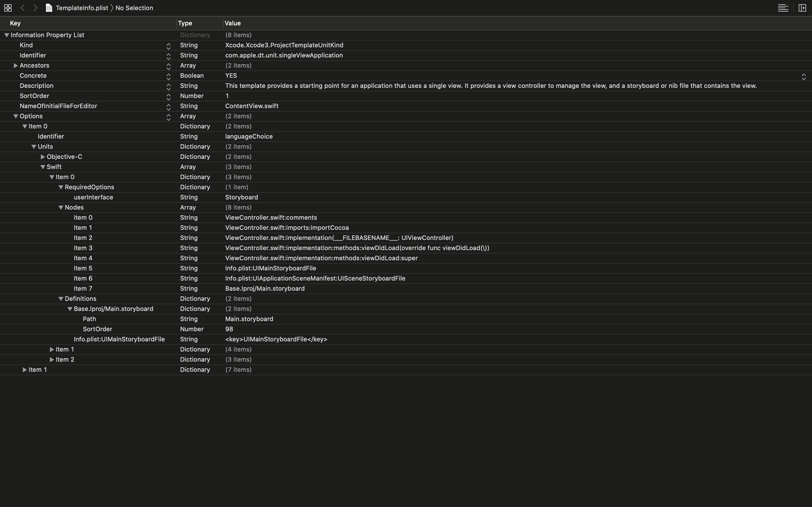Select the ContentView.swift value field
This screenshot has height=507, width=812.
coord(252,106)
